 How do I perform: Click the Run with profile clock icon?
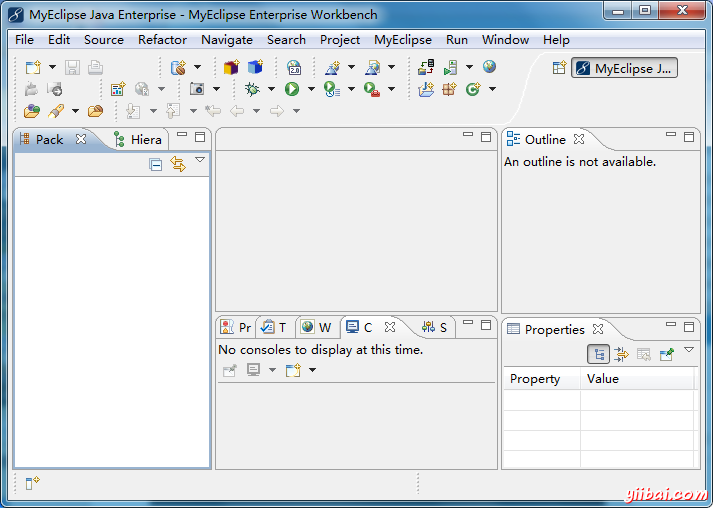tap(332, 89)
